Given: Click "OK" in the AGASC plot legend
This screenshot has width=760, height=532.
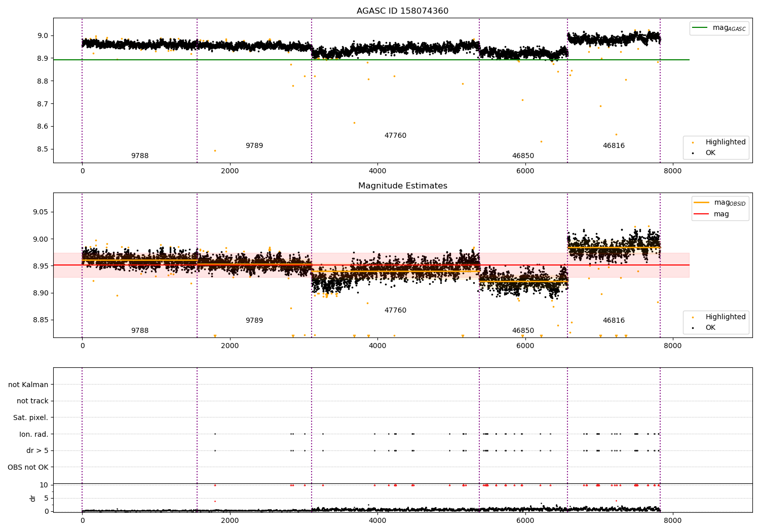Looking at the screenshot, I should point(710,153).
